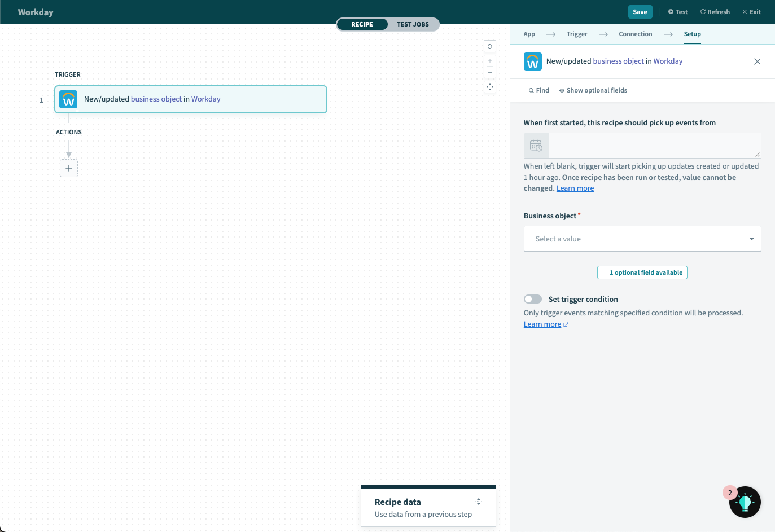Go to the Connection step in the breadcrumb
This screenshot has height=532, width=775.
[x=635, y=33]
